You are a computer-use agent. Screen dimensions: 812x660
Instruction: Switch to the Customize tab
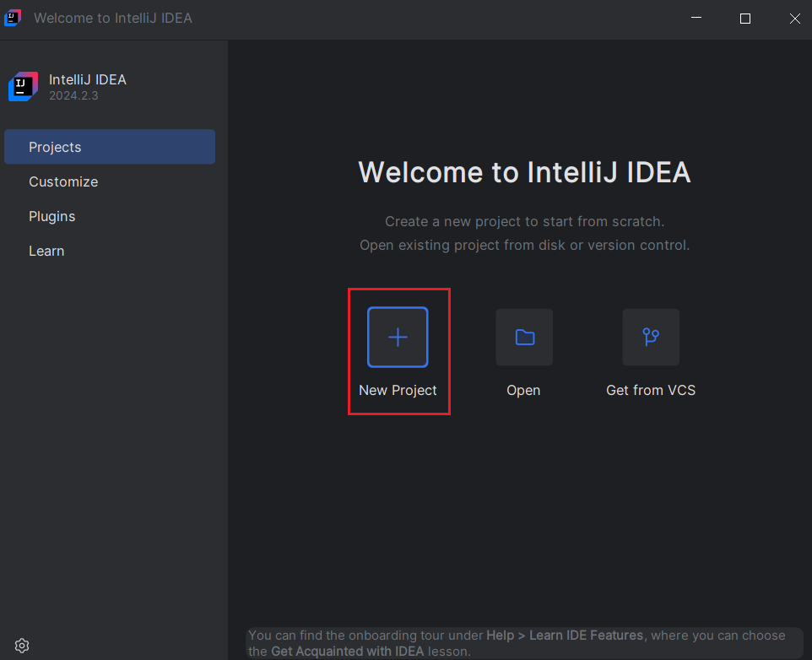pyautogui.click(x=110, y=181)
